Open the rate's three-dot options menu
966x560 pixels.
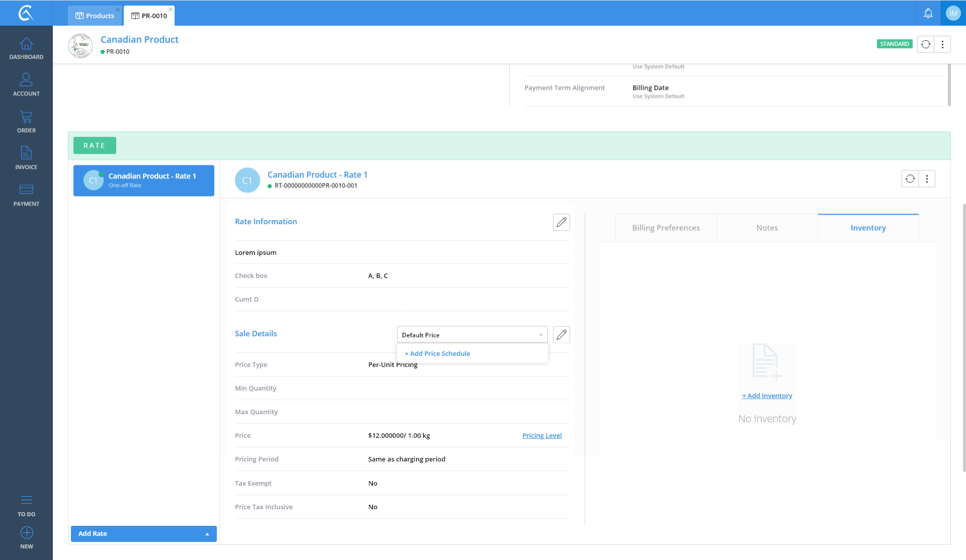click(x=927, y=178)
